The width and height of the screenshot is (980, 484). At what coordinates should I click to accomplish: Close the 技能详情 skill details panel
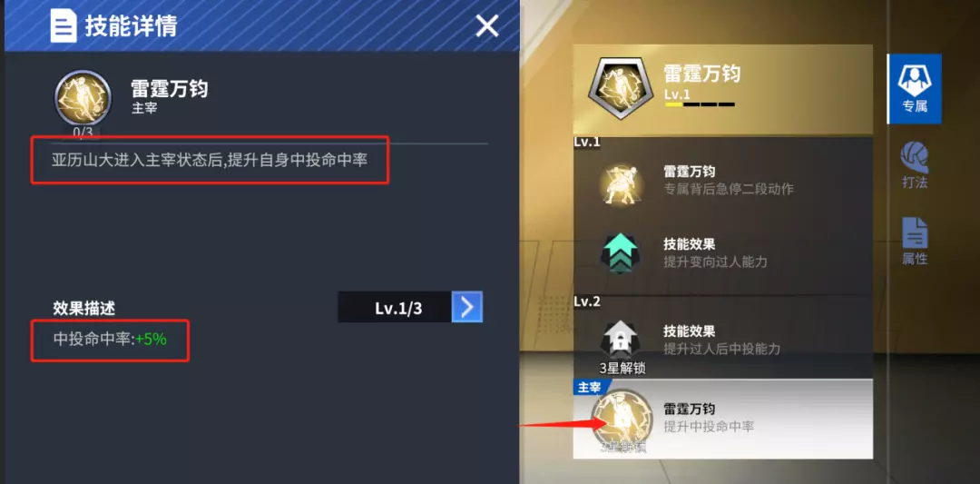[487, 26]
